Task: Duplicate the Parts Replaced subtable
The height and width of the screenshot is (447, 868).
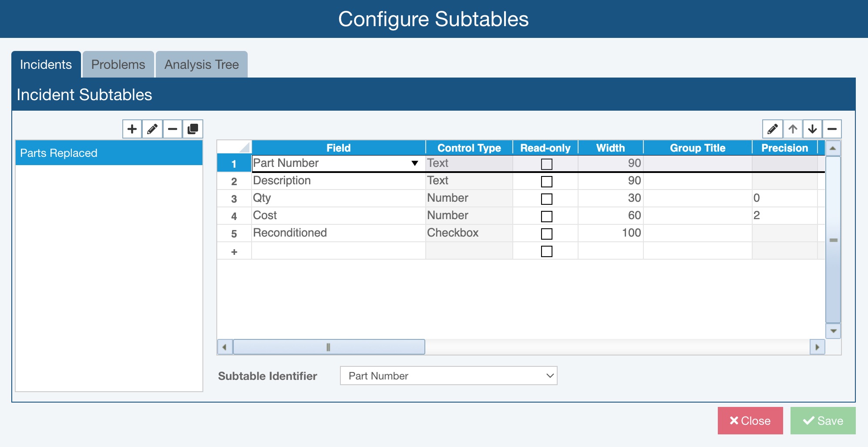Action: (192, 129)
